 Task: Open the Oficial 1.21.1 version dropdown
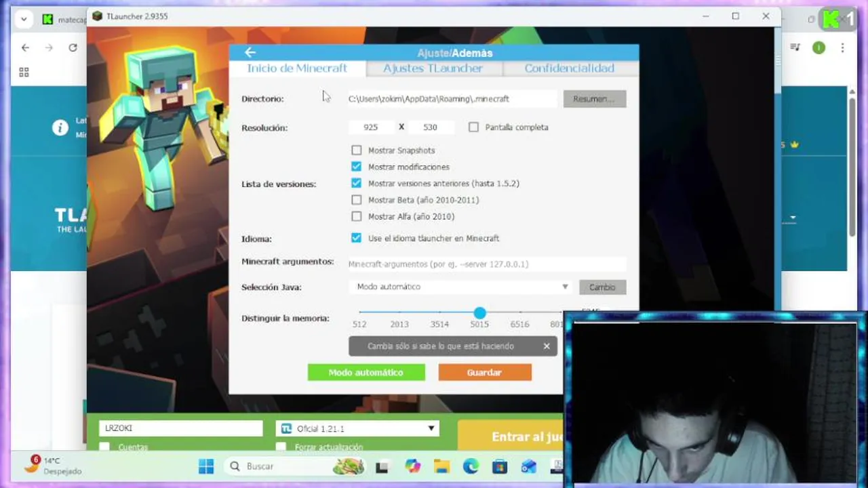358,428
